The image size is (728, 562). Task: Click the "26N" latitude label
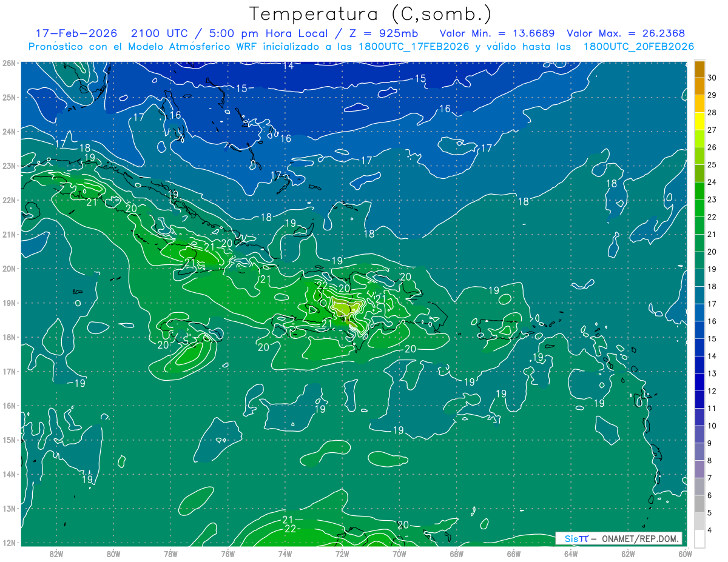(x=9, y=63)
